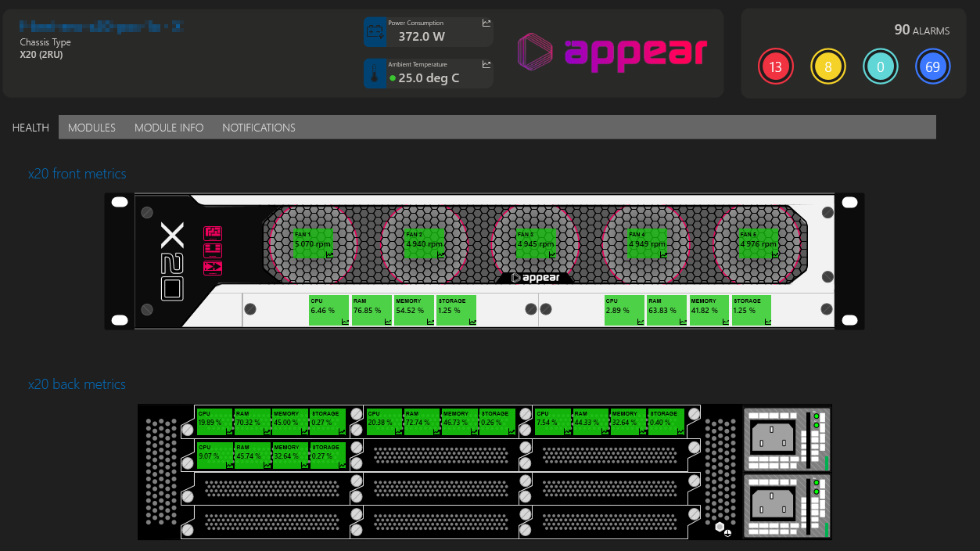Click the thermometer icon beside Ambient Temperature

(375, 74)
